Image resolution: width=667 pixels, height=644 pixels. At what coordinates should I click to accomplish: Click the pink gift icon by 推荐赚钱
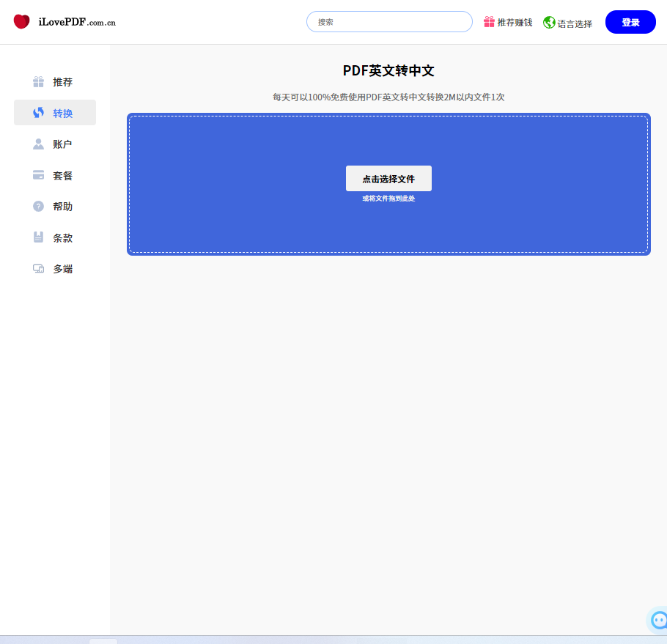click(489, 22)
